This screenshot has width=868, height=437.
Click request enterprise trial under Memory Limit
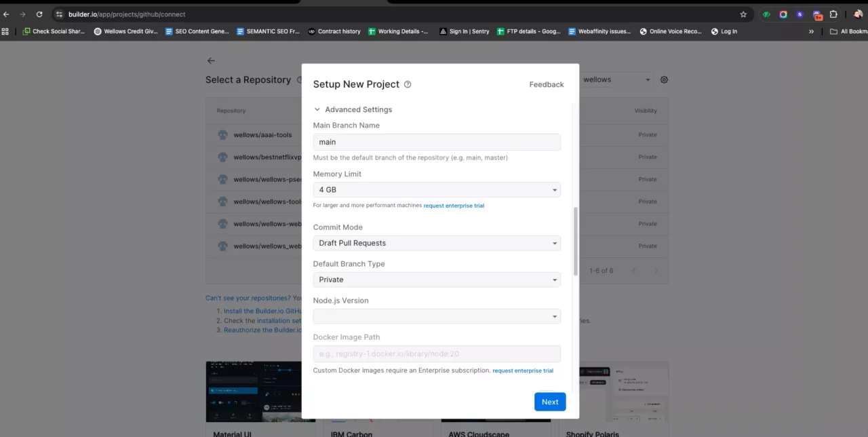pyautogui.click(x=454, y=206)
